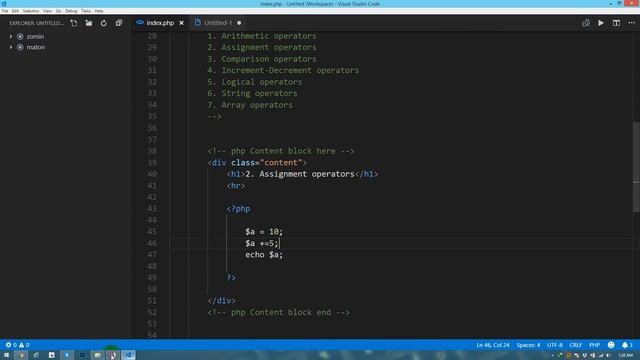This screenshot has height=360, width=640.
Task: Expand the zomin folder arrow
Action: [x=11, y=37]
